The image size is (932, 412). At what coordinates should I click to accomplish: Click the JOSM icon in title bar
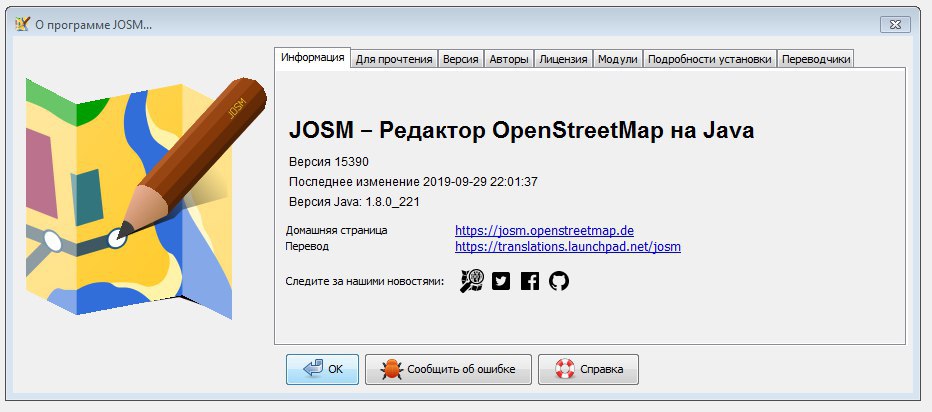pyautogui.click(x=23, y=25)
